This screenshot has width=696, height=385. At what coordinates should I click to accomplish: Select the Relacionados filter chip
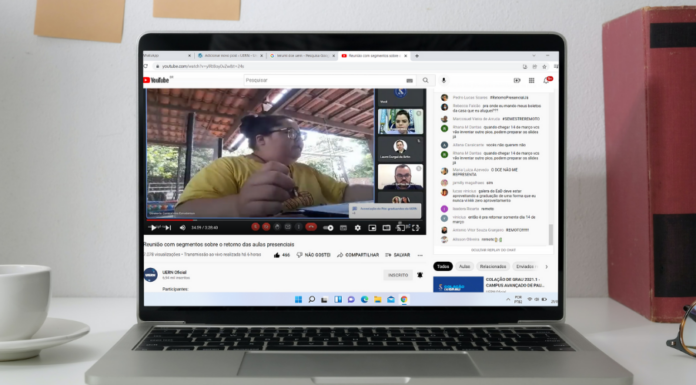point(493,266)
